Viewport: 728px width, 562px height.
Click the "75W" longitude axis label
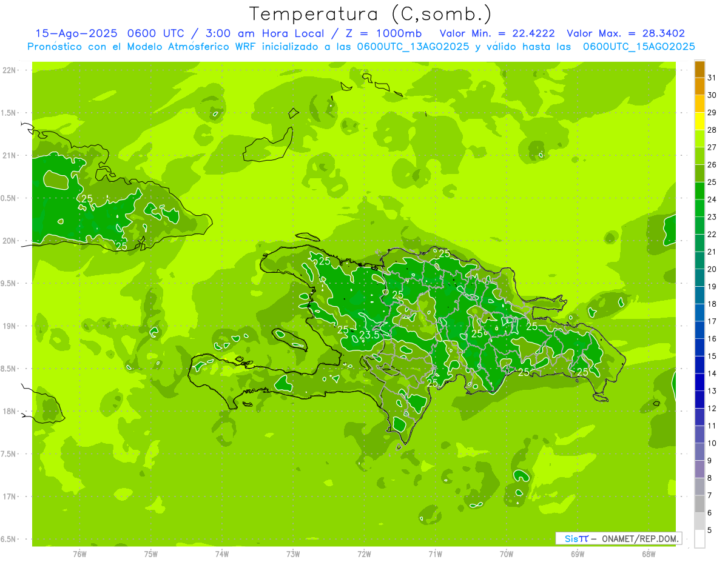[x=150, y=554]
